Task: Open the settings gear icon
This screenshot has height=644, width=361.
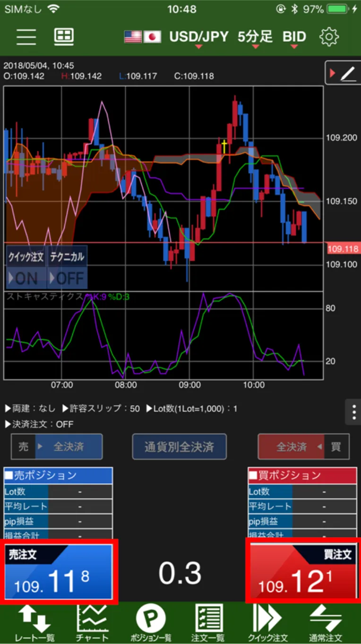Action: [x=329, y=37]
